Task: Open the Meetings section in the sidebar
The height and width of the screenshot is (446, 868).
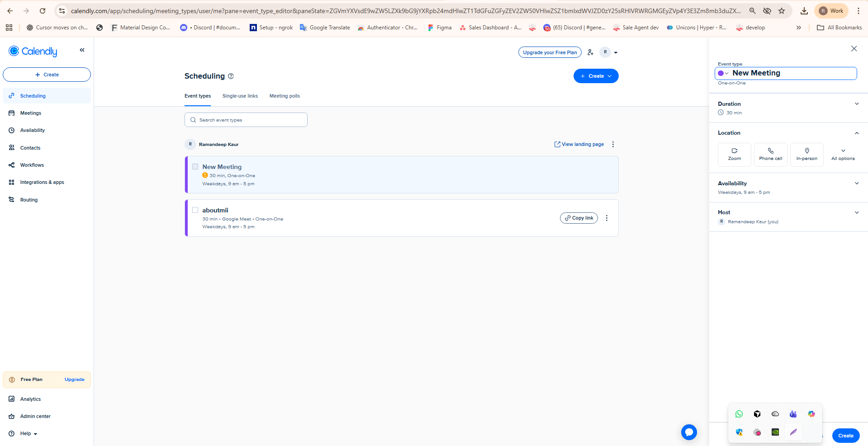Action: pyautogui.click(x=30, y=113)
